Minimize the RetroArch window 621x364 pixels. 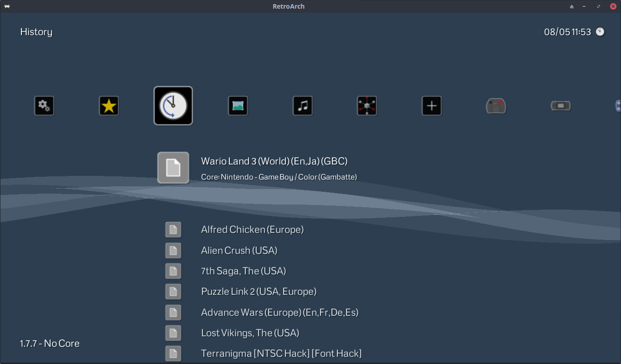pos(585,6)
